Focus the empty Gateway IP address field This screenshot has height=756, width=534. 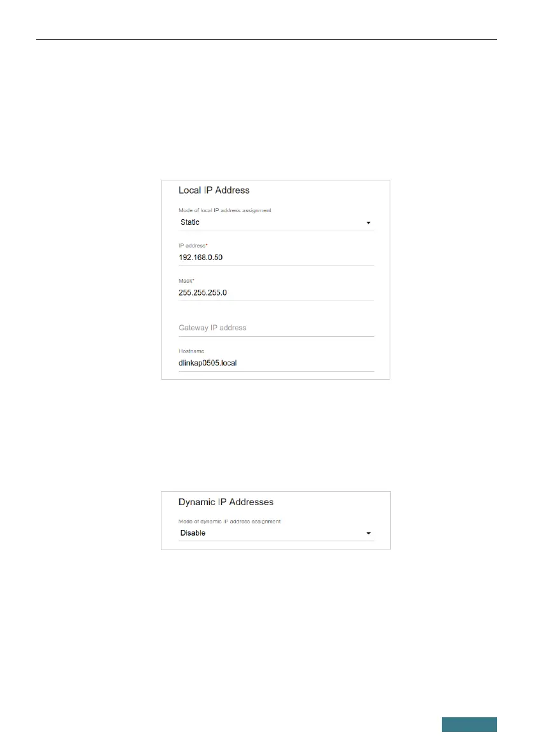point(275,328)
